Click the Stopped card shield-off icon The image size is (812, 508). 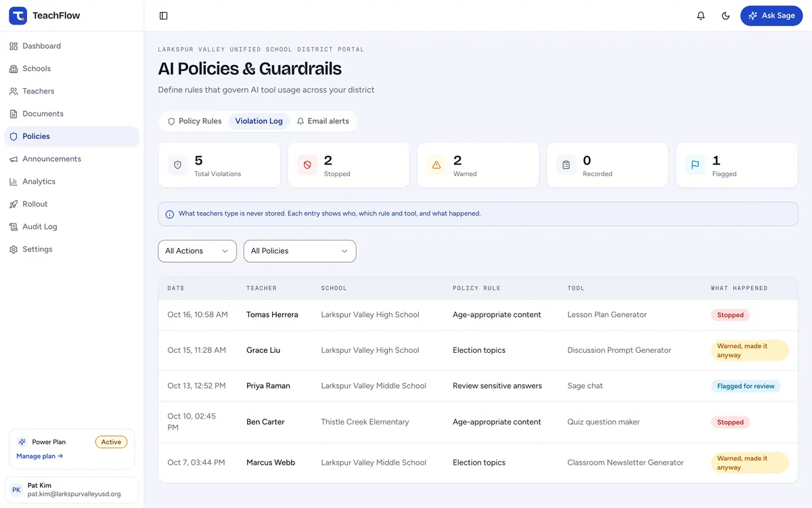[307, 165]
